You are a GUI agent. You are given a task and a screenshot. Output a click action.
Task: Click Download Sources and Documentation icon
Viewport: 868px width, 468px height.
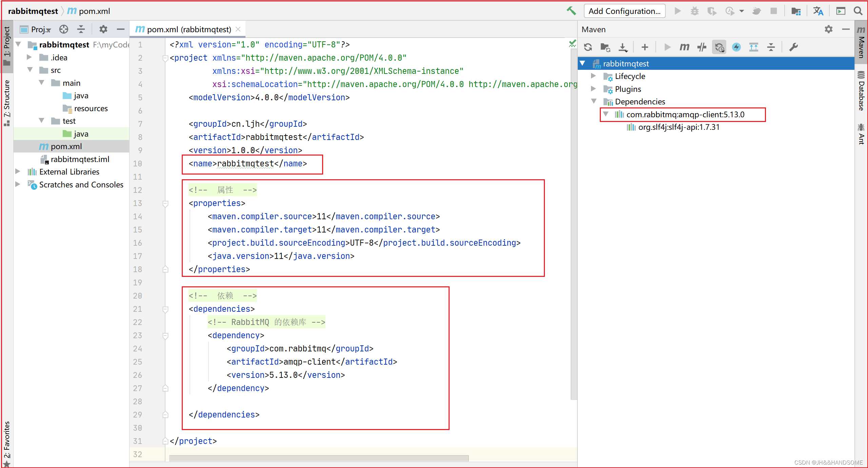(x=623, y=47)
